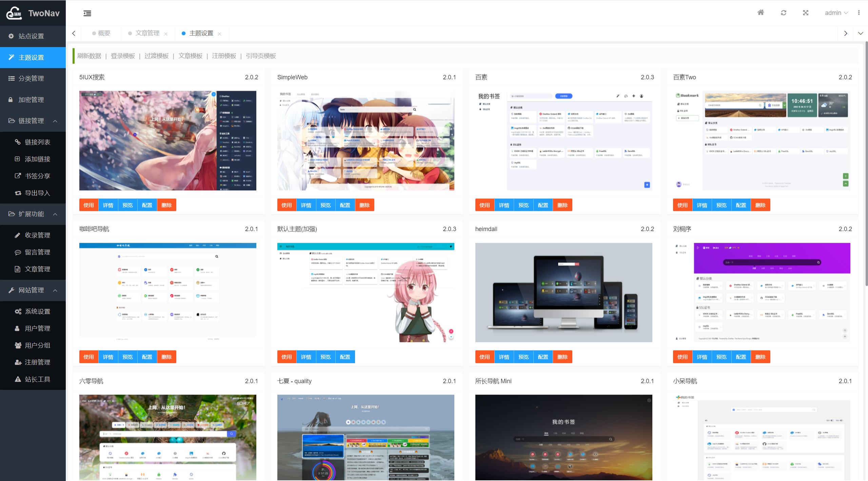Close the 主题设置 tab

click(x=219, y=34)
